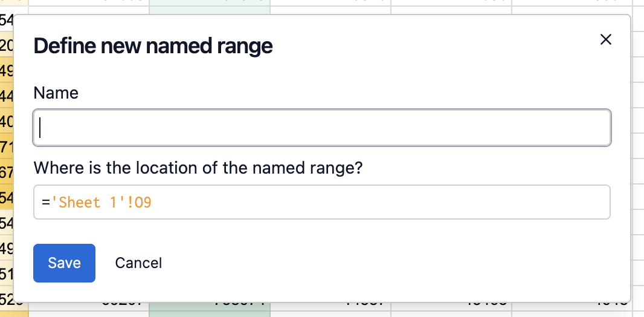Click the green highlighted cell below the dialog

click(209, 309)
